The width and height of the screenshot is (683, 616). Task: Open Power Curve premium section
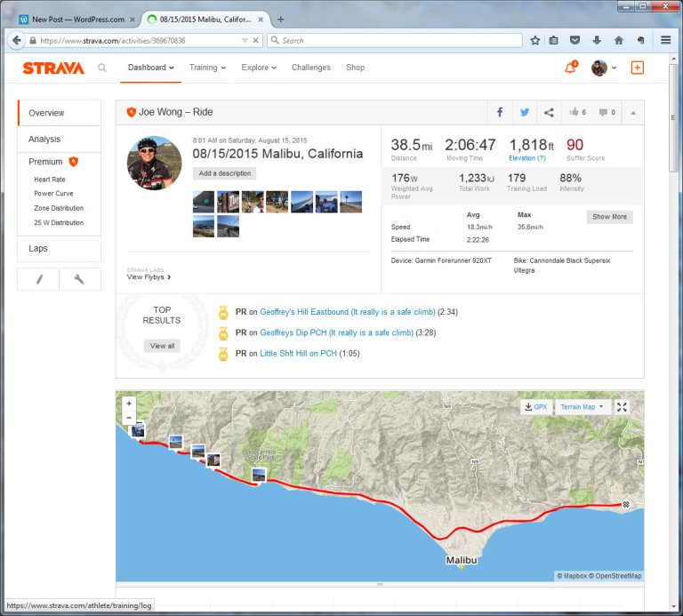pyautogui.click(x=53, y=193)
